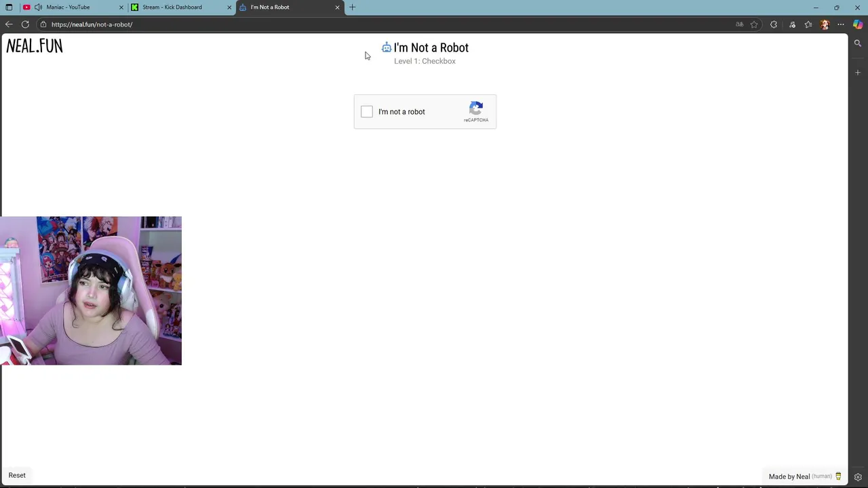Open the Settings and more menu
Viewport: 868px width, 488px height.
click(841, 24)
